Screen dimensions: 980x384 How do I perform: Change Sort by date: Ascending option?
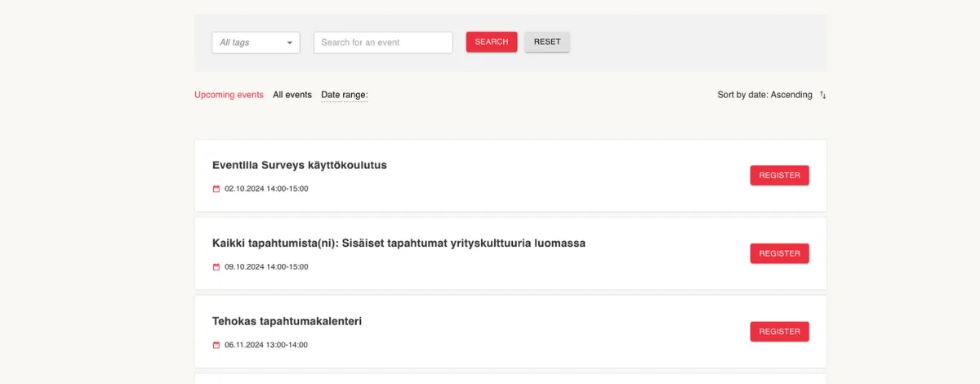764,95
